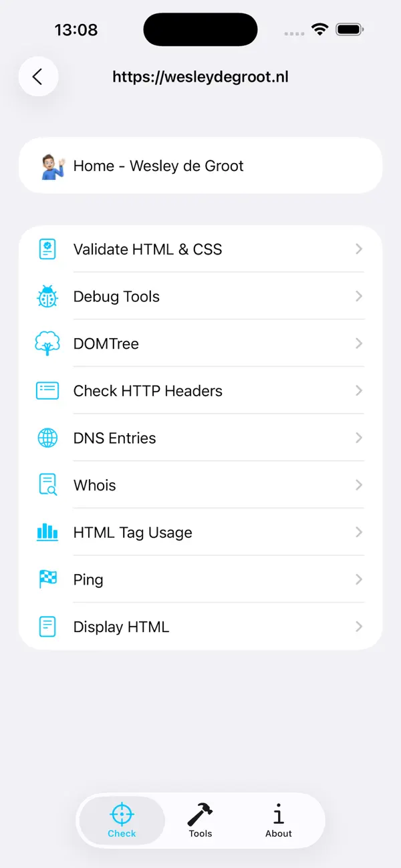
Task: Select the Display HTML document icon
Action: pos(47,626)
